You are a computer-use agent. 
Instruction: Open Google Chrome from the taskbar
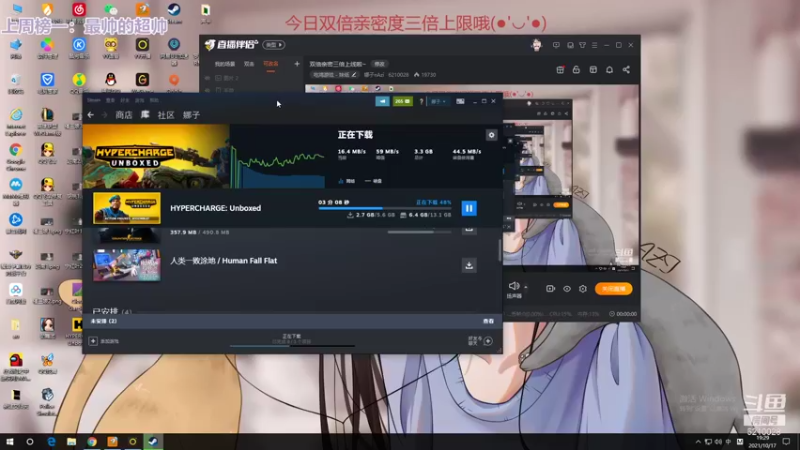pos(92,441)
